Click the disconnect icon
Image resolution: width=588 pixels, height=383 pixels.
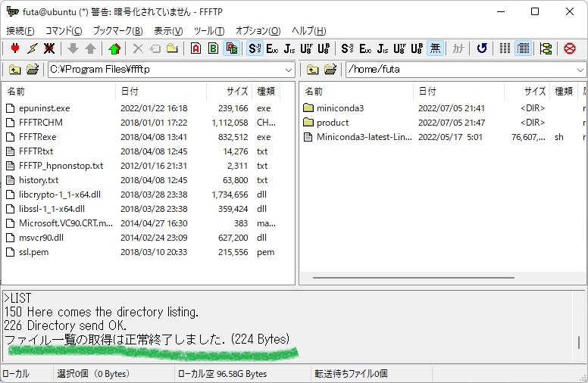49,48
